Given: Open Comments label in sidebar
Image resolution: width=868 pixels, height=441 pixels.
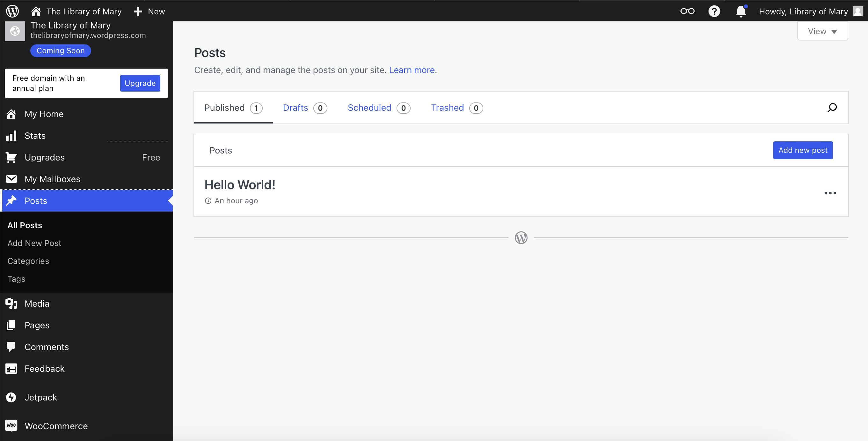Looking at the screenshot, I should coord(47,347).
